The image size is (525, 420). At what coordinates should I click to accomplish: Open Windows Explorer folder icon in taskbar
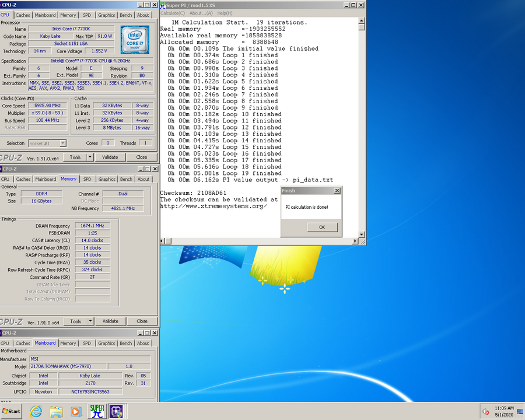pyautogui.click(x=56, y=411)
